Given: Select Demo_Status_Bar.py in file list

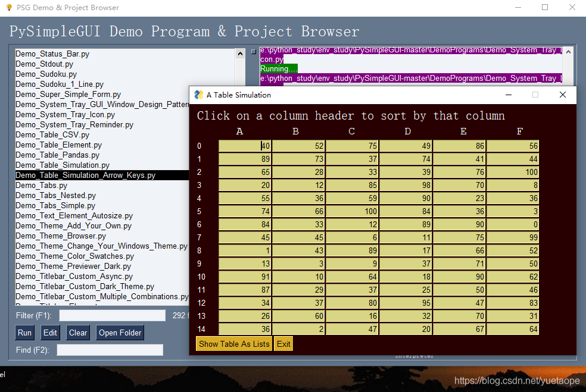Looking at the screenshot, I should pyautogui.click(x=52, y=54).
